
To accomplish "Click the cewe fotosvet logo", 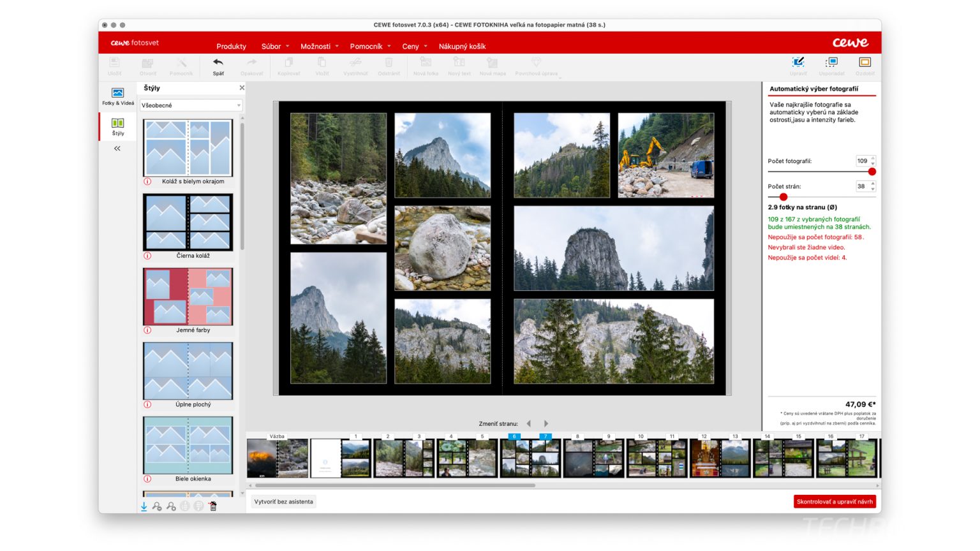I will pyautogui.click(x=135, y=43).
